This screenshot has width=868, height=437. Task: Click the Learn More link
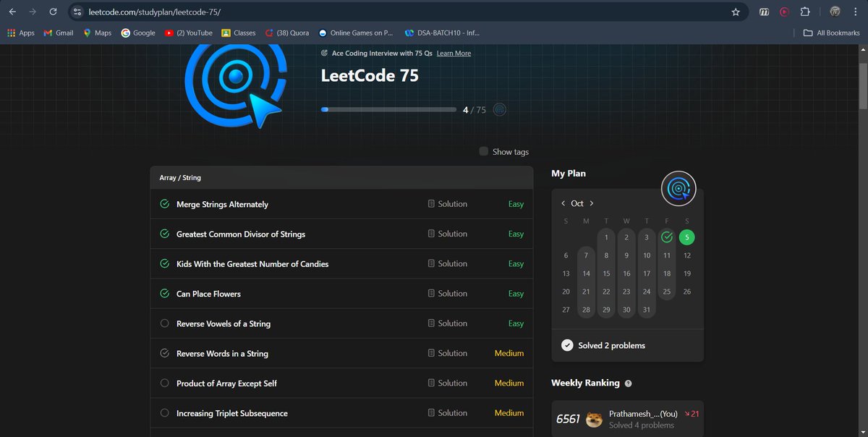[x=454, y=54]
